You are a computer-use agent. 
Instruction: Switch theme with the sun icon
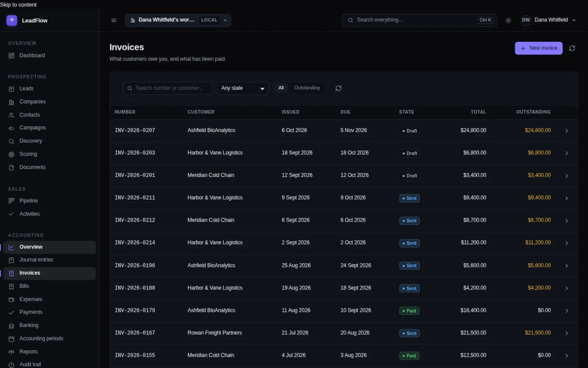[x=508, y=20]
